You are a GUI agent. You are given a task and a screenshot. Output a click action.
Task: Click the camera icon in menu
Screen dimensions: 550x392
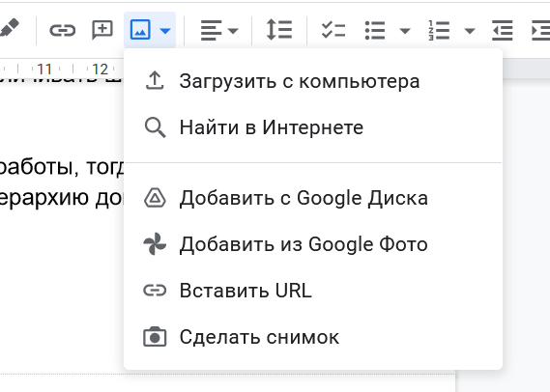[x=155, y=337]
